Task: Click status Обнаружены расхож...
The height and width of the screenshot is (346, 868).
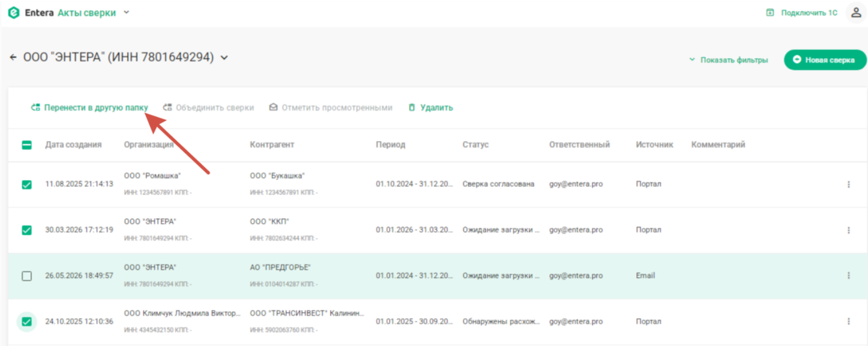Action: pyautogui.click(x=501, y=321)
